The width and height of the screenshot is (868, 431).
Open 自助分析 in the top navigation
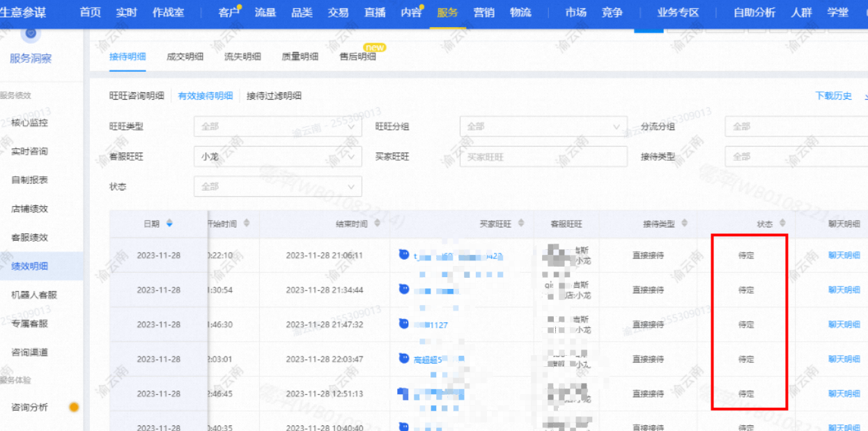coord(754,13)
